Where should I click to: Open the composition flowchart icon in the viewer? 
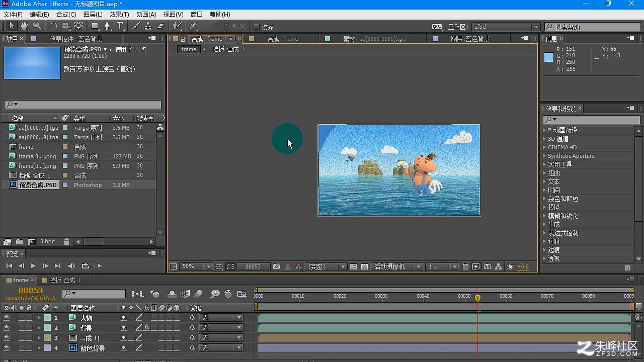(x=498, y=267)
